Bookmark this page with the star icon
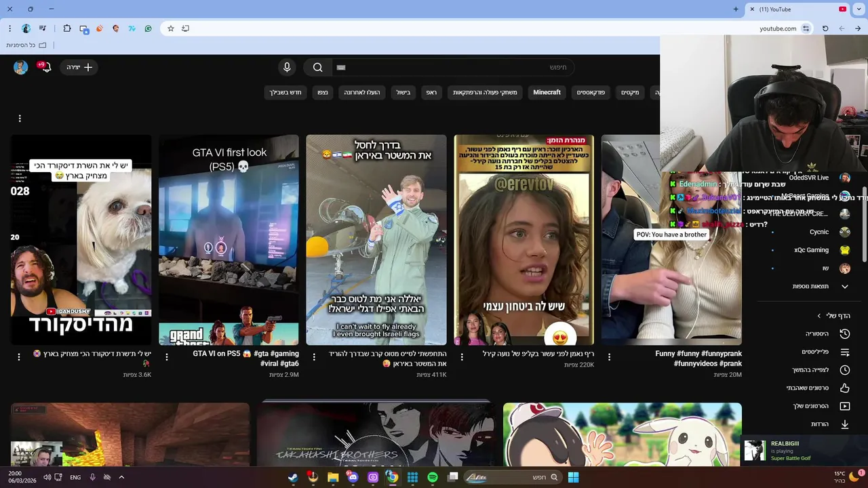This screenshot has width=868, height=488. tap(171, 28)
